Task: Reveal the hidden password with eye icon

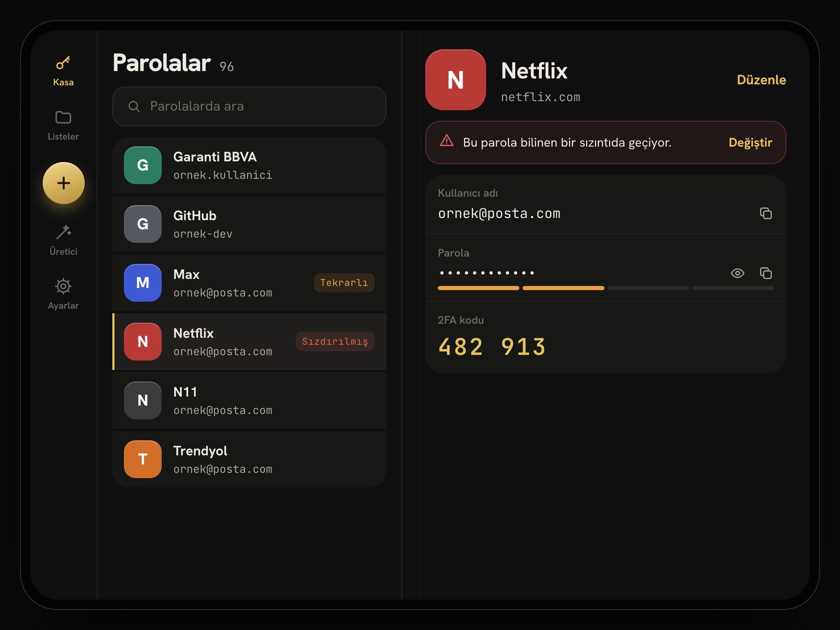Action: click(x=737, y=273)
